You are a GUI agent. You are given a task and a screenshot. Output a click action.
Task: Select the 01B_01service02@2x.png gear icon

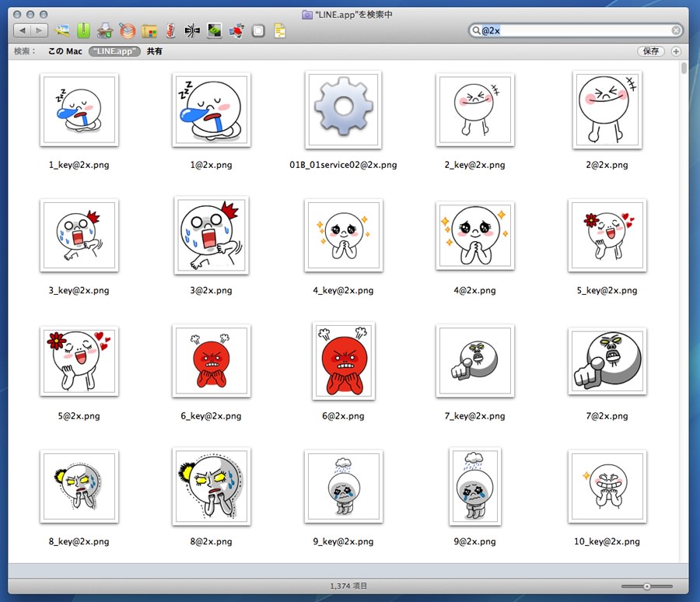point(343,110)
